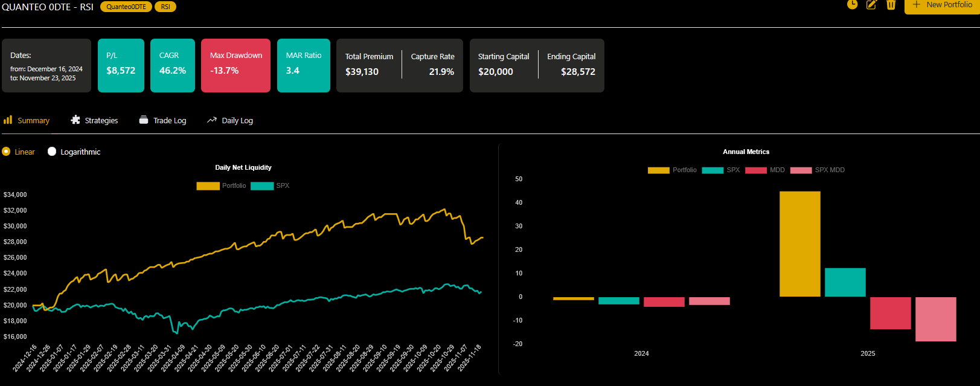
Task: Click the RSI tag badge
Action: pos(165,7)
